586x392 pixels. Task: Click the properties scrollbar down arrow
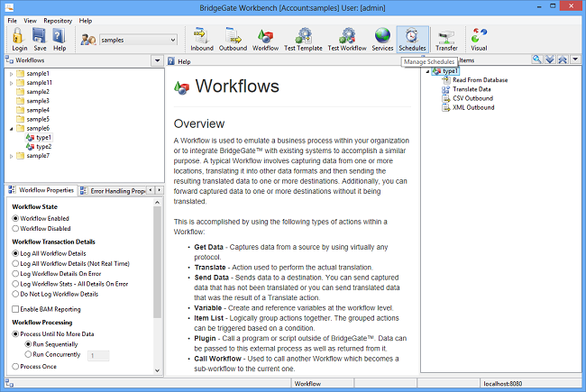click(x=158, y=370)
